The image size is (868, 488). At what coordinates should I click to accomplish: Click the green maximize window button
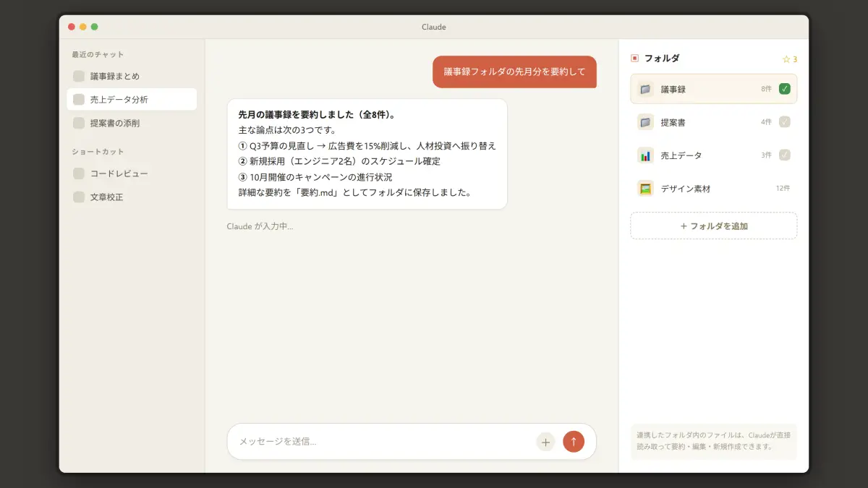(94, 27)
